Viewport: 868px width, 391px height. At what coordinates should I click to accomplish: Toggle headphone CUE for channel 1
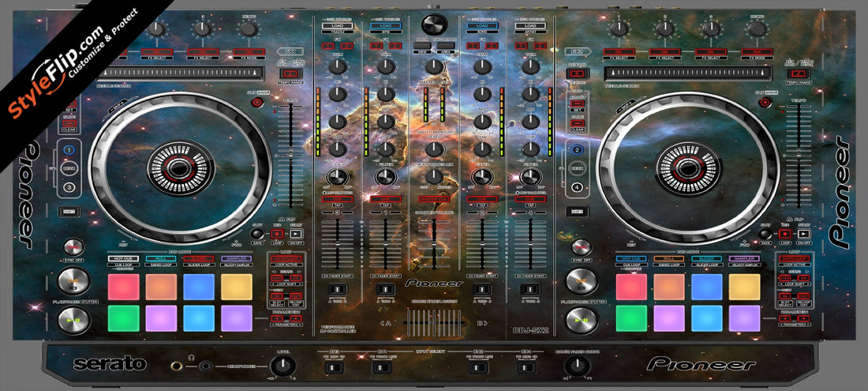(386, 198)
